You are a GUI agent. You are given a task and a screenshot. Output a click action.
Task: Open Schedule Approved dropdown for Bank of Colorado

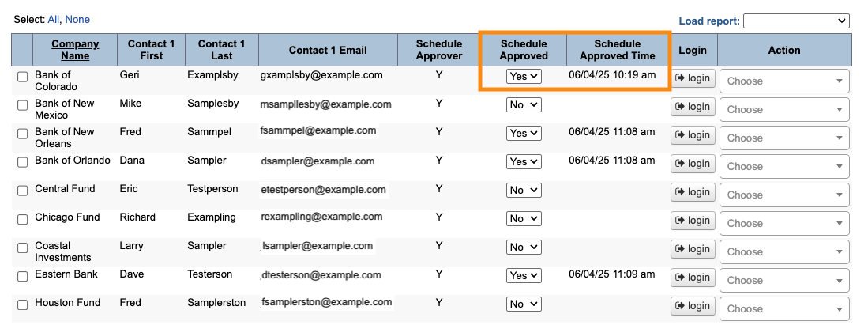click(x=524, y=77)
